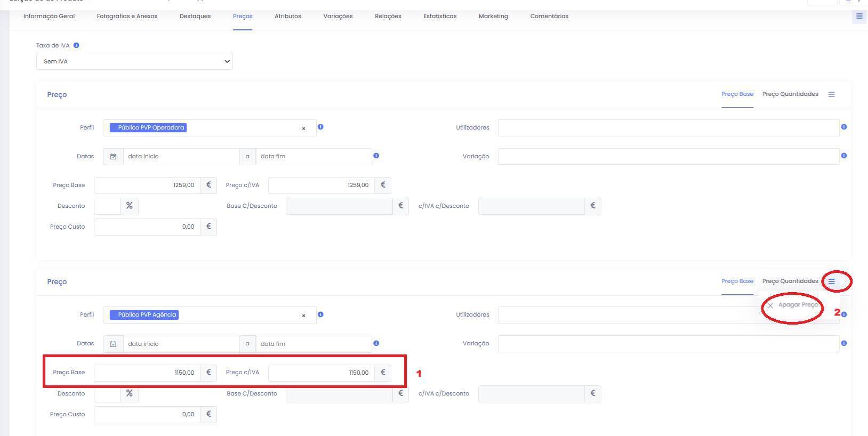The height and width of the screenshot is (436, 868).
Task: Open the hamburger menu of the second Preço panel
Action: pyautogui.click(x=831, y=281)
